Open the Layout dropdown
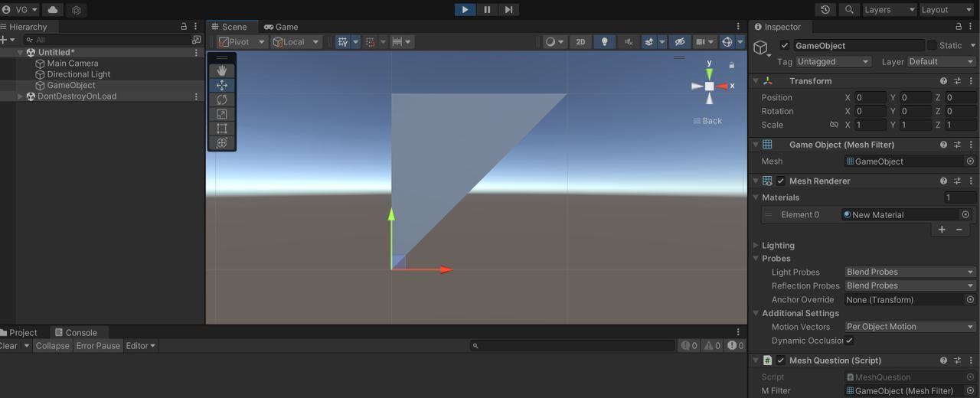980x398 pixels. [946, 10]
